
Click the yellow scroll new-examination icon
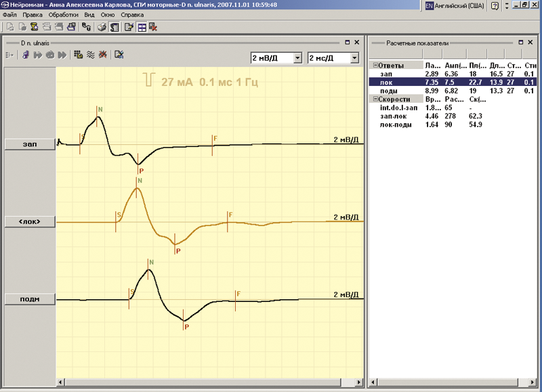point(34,27)
